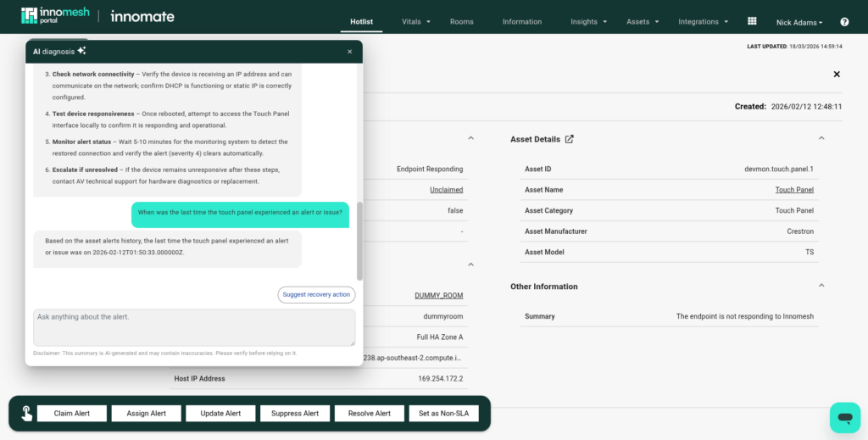The height and width of the screenshot is (440, 868).
Task: Click the Resolve Alert button
Action: [x=370, y=414]
